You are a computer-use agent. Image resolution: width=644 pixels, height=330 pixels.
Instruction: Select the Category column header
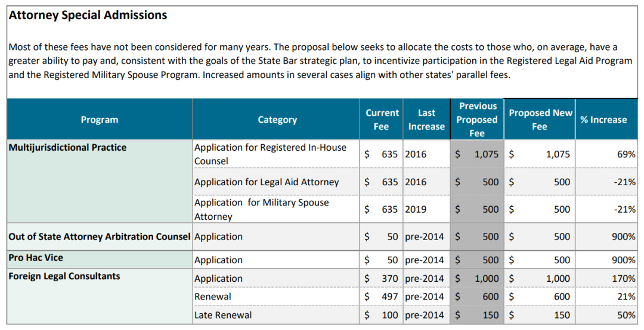[x=277, y=120]
